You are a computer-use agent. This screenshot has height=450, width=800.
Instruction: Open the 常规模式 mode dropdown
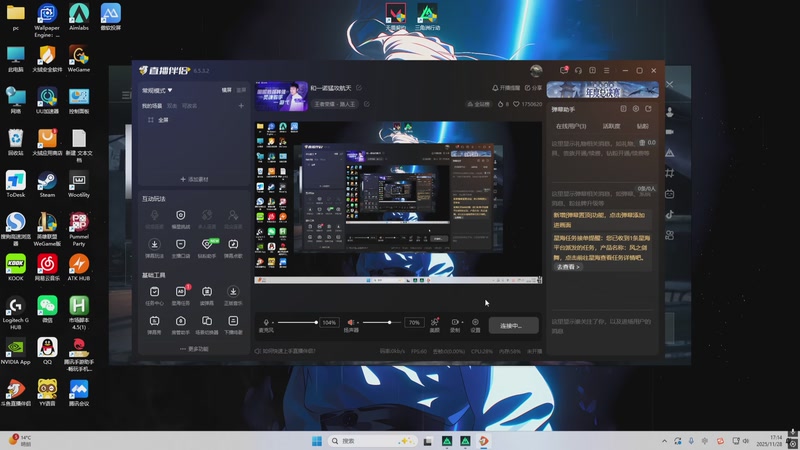[157, 90]
